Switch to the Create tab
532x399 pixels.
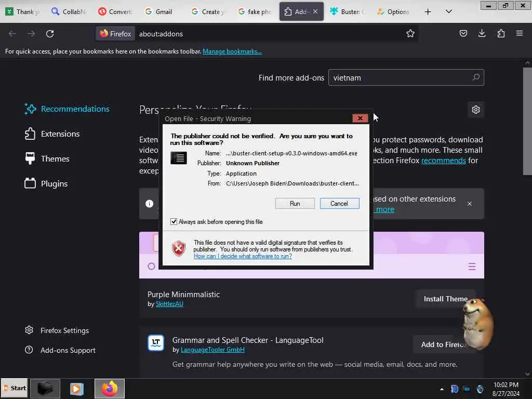pos(209,11)
